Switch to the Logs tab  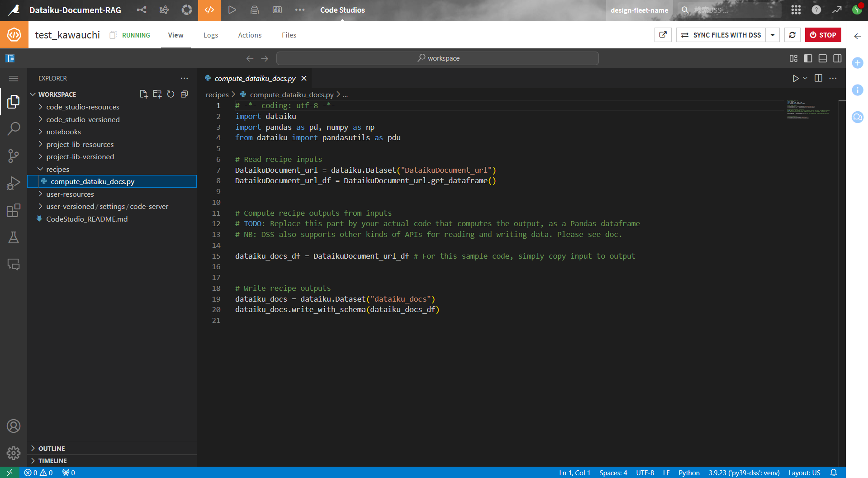click(x=210, y=35)
